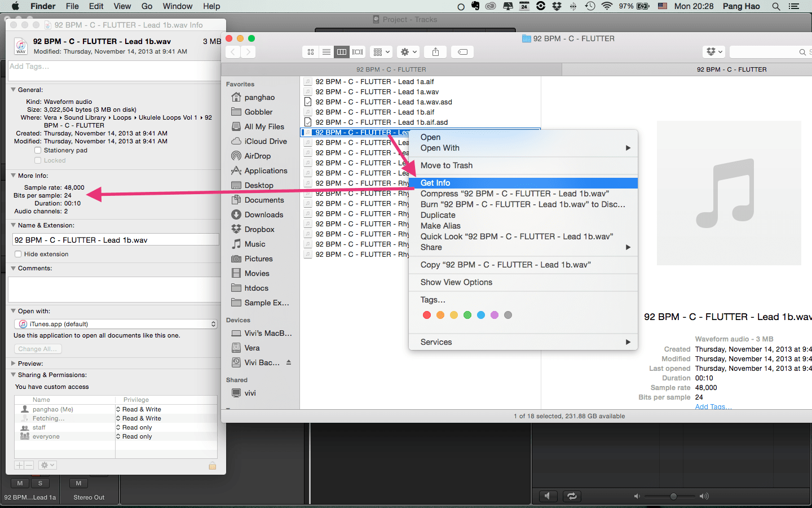Screen dimensions: 812x508
Task: Click the speaker icon in the project window
Action: point(547,496)
